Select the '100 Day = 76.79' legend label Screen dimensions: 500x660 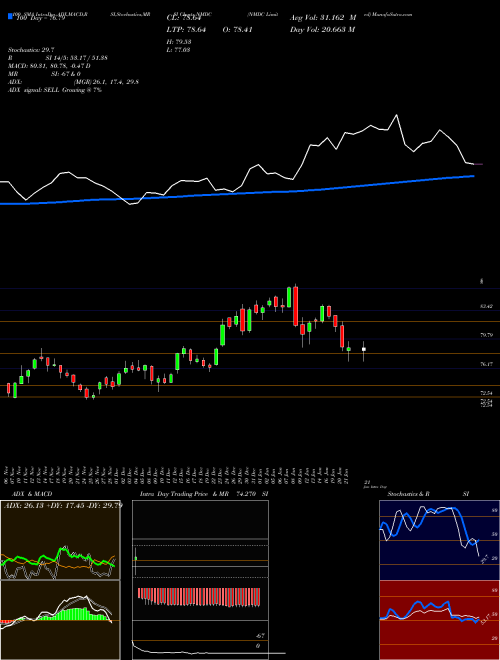pyautogui.click(x=40, y=18)
